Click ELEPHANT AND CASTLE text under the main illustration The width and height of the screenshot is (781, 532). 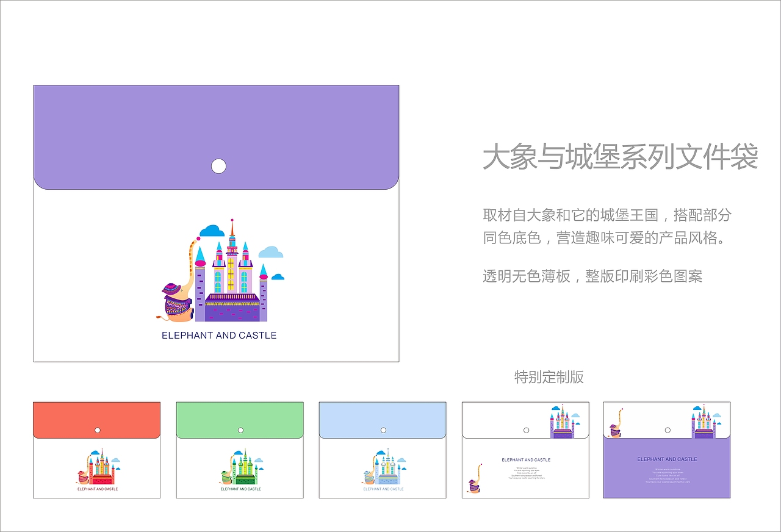pyautogui.click(x=219, y=335)
